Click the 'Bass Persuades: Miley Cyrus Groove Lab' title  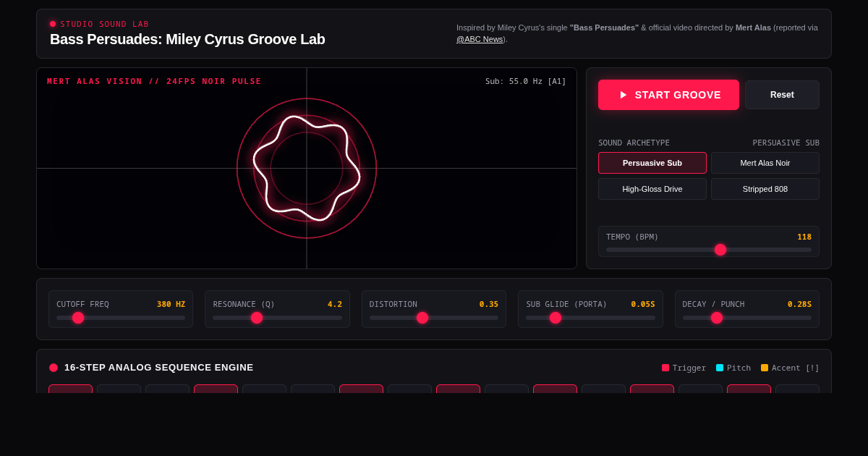tap(187, 40)
